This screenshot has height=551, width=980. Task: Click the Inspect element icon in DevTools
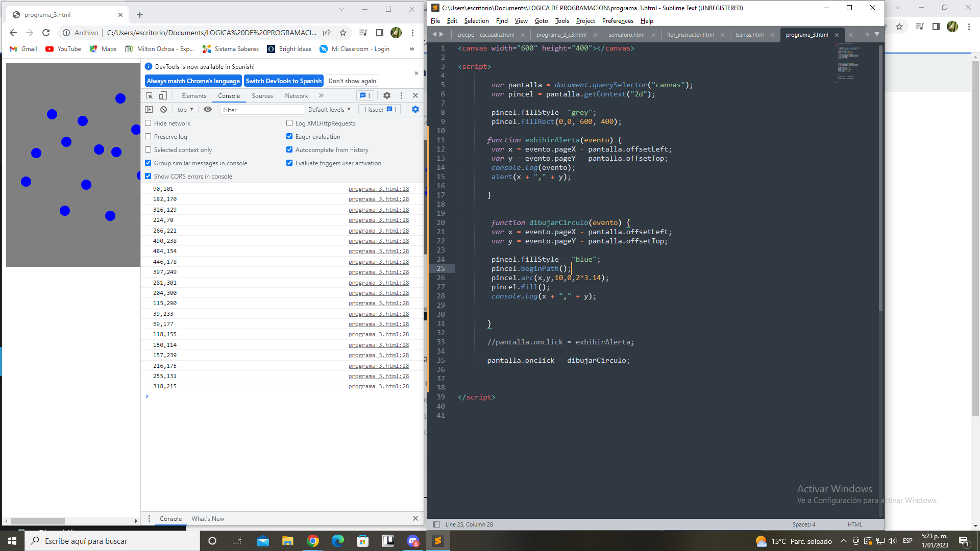pyautogui.click(x=149, y=95)
